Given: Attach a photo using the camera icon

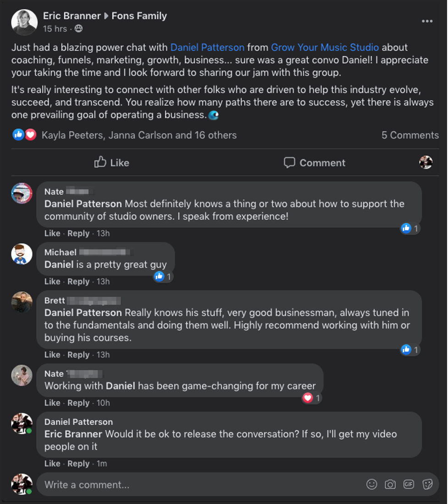Looking at the screenshot, I should click(x=390, y=484).
